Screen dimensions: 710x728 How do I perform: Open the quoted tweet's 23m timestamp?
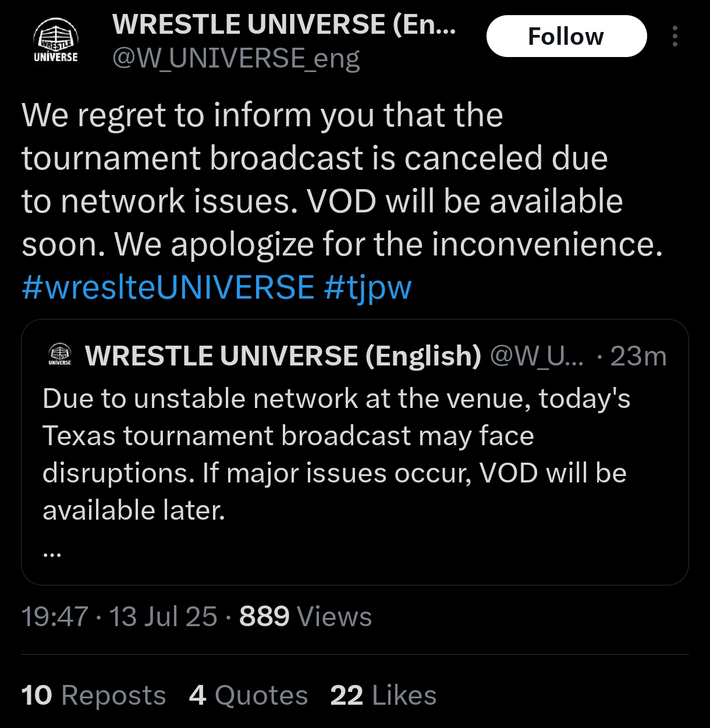[638, 356]
